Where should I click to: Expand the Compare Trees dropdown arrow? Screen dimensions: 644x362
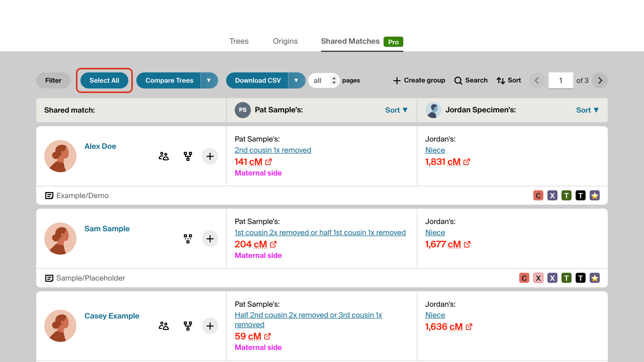pyautogui.click(x=209, y=80)
